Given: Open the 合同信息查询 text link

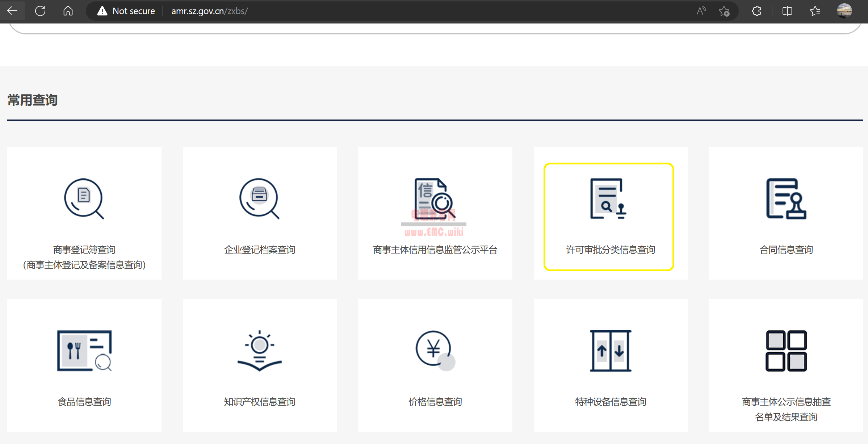Looking at the screenshot, I should pos(786,250).
